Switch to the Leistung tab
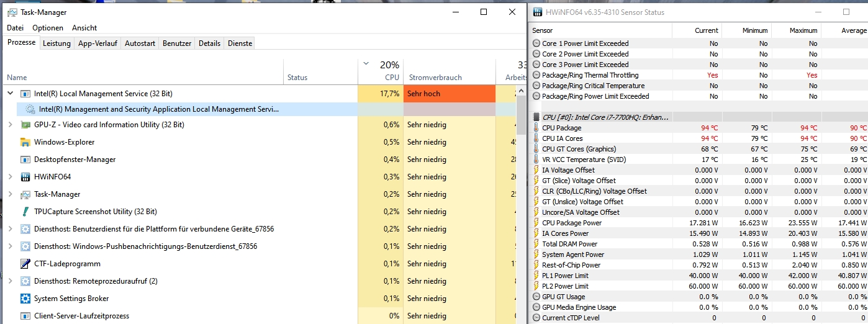The width and height of the screenshot is (868, 324). [x=57, y=43]
